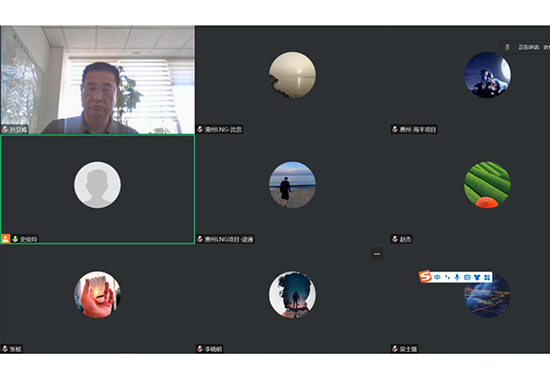This screenshot has height=380, width=550.
Task: Click muted mic icon beside 惠州LNG项目 label
Action: 200,239
